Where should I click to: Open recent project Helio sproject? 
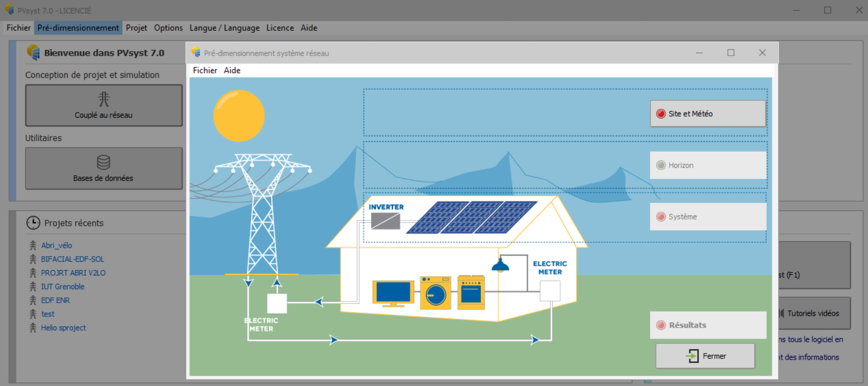[x=64, y=327]
